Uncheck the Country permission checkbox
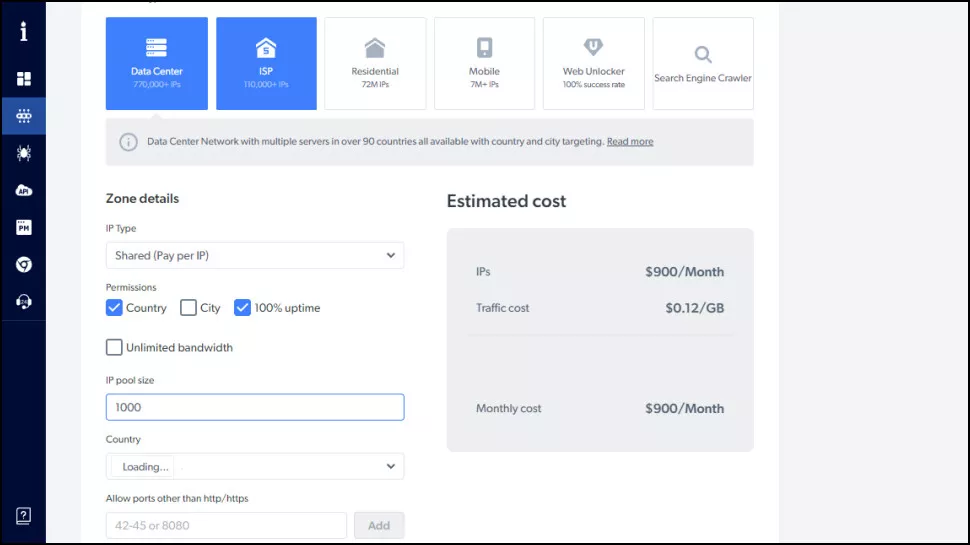 [114, 307]
